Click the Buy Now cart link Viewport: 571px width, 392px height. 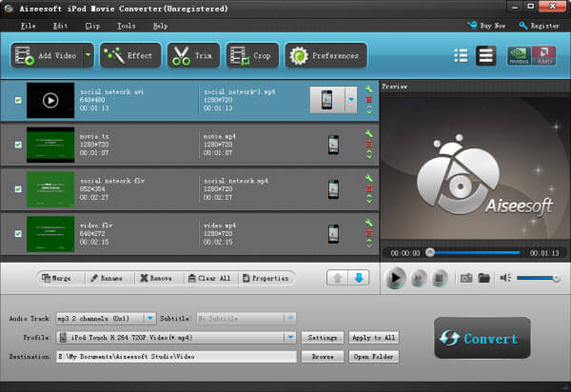pyautogui.click(x=486, y=26)
